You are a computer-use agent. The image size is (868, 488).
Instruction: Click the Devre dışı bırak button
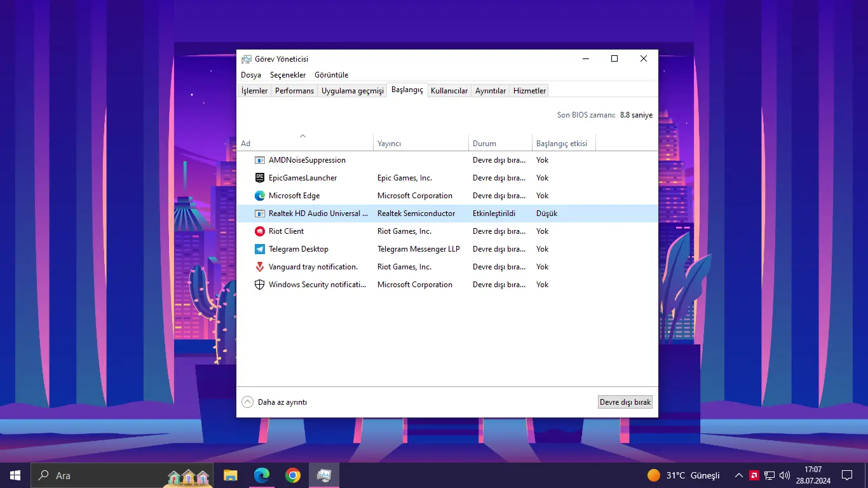[625, 402]
